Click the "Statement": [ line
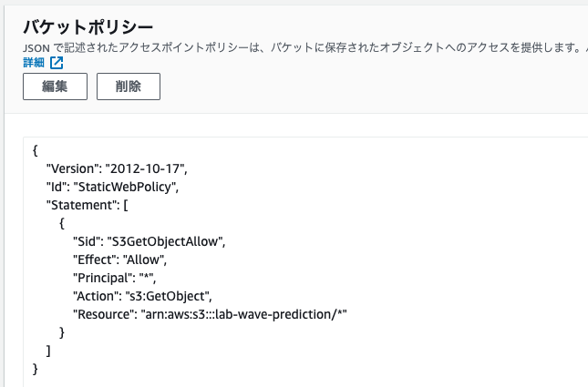 [87, 205]
